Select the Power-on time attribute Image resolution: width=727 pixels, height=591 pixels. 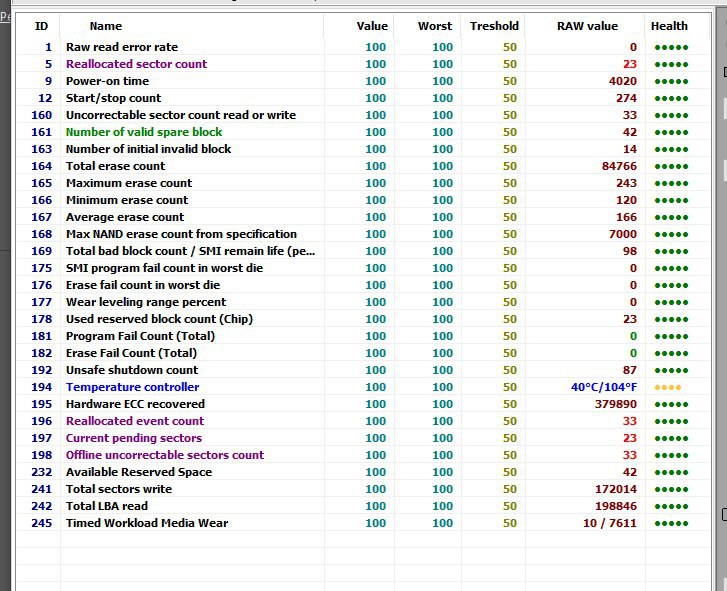(363, 81)
